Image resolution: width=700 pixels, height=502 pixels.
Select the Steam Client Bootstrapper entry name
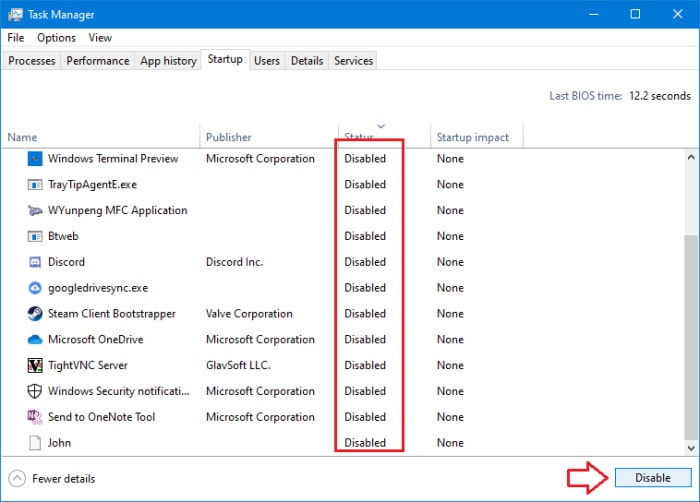coord(112,314)
